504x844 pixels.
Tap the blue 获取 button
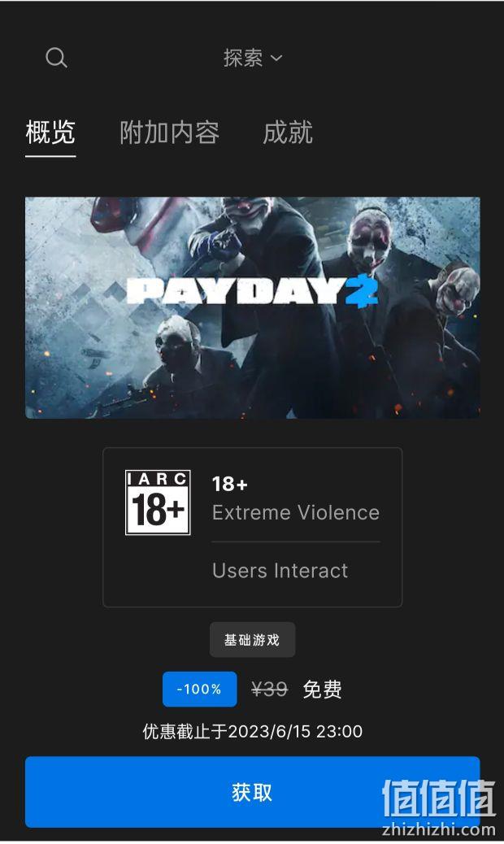pyautogui.click(x=252, y=792)
